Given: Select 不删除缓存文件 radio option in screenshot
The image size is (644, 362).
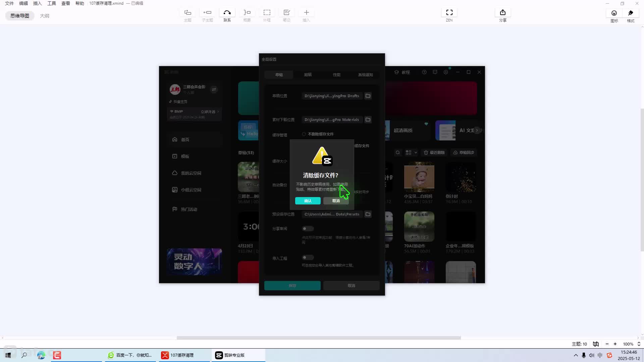Looking at the screenshot, I should click(x=304, y=134).
